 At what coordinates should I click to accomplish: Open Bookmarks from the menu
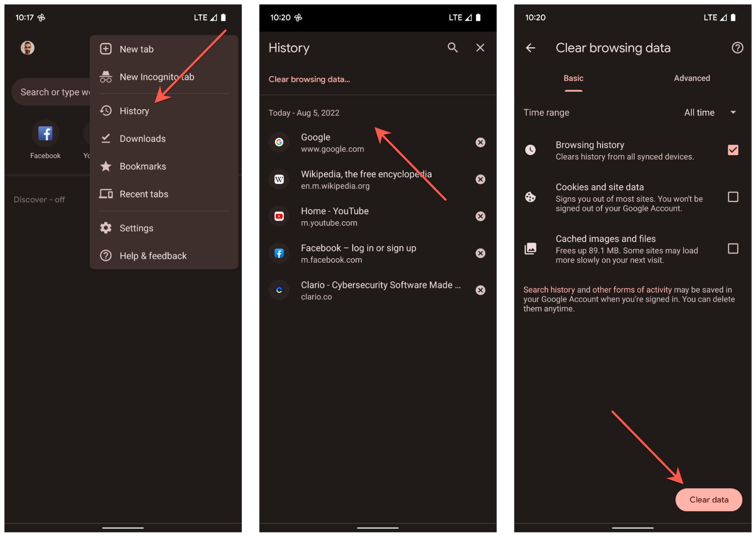(x=164, y=166)
